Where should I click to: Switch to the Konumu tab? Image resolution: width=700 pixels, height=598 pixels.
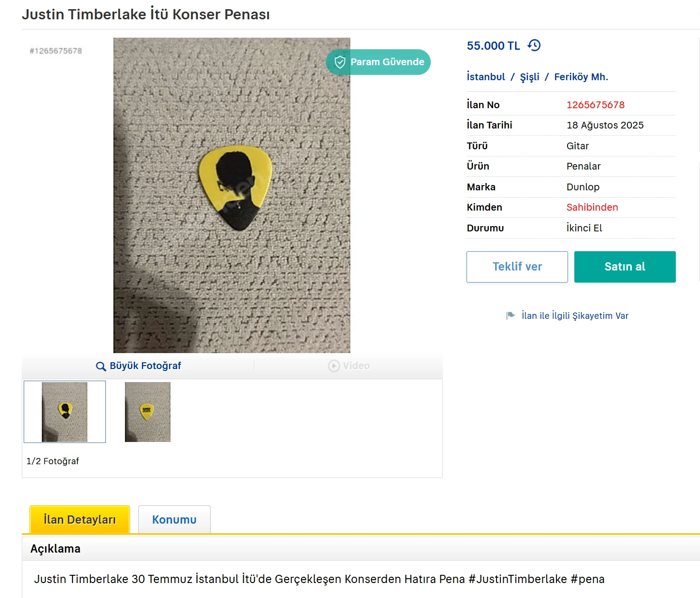coord(174,520)
